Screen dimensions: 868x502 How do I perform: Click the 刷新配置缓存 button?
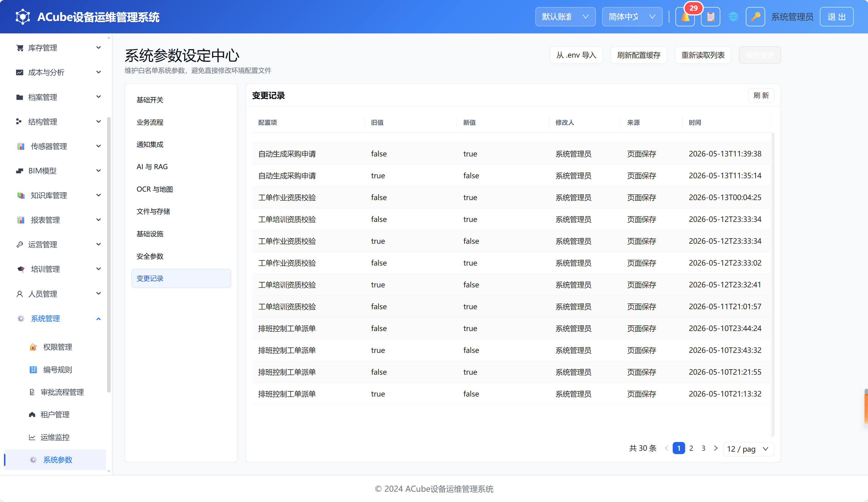(x=639, y=55)
